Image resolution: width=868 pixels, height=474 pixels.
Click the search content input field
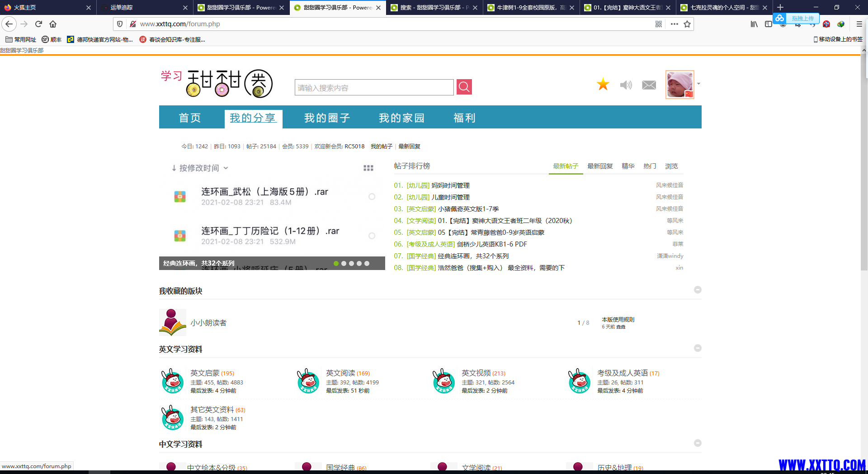coord(374,87)
